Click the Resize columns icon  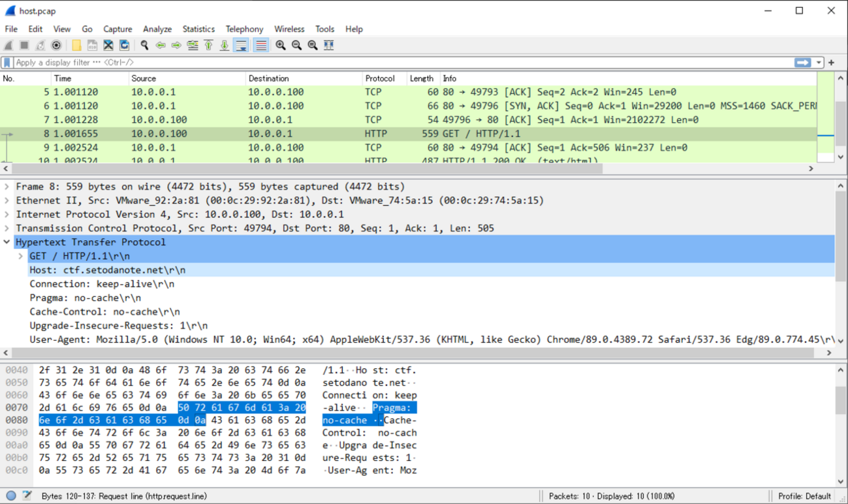[329, 45]
